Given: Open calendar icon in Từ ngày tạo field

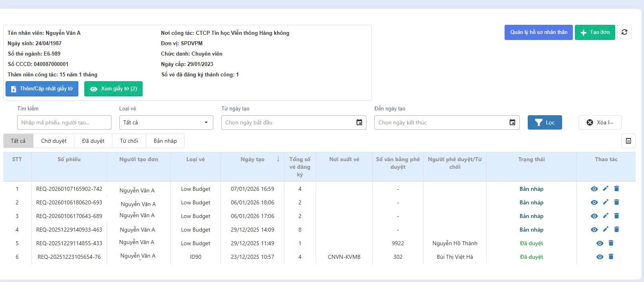Looking at the screenshot, I should [x=359, y=122].
